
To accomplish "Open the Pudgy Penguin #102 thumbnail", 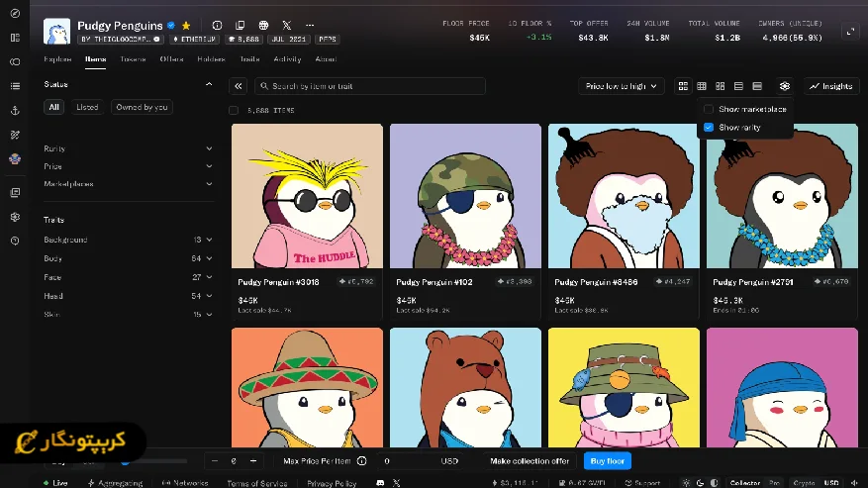I will [x=465, y=196].
